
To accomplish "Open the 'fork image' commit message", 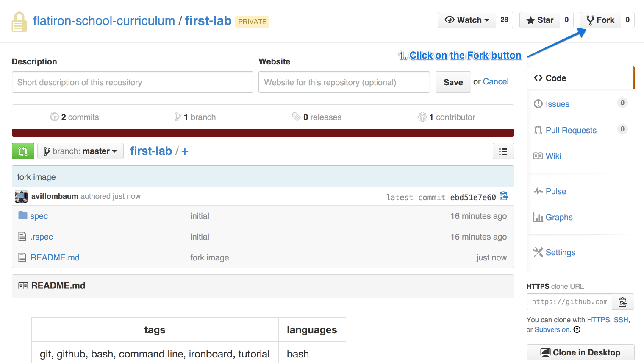I will point(36,177).
